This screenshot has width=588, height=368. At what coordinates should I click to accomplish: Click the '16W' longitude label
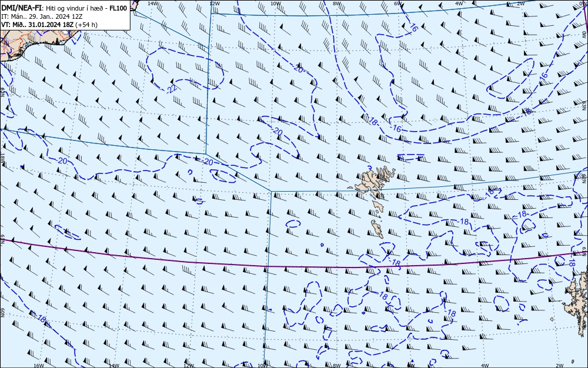[x=39, y=366]
